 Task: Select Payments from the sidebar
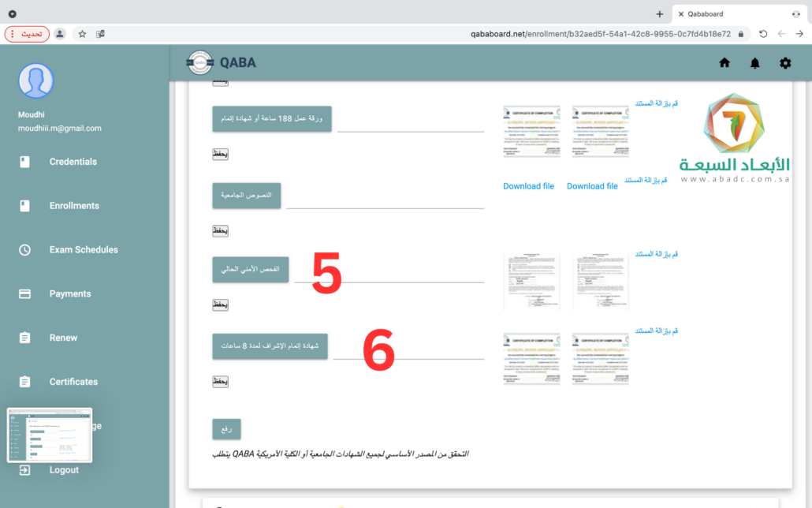point(70,294)
